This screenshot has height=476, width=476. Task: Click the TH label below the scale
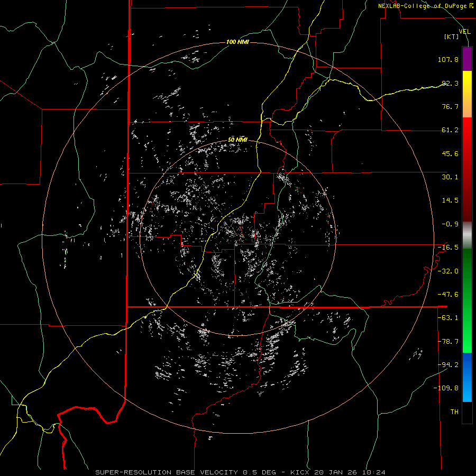tap(454, 411)
